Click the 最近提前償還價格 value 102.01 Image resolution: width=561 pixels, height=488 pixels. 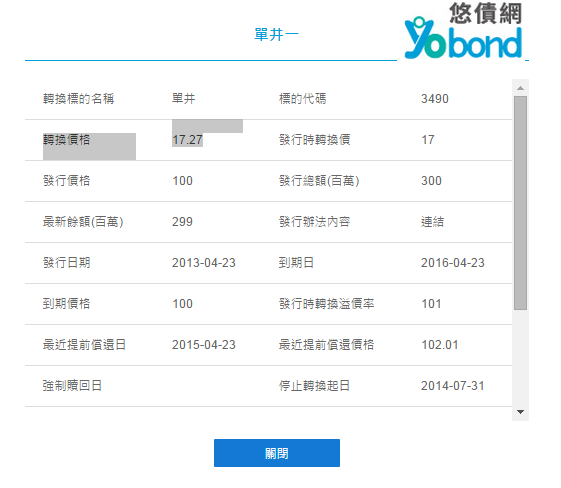click(440, 345)
